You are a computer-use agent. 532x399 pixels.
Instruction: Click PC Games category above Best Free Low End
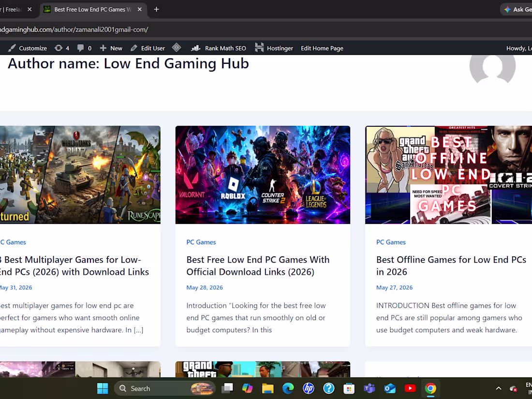(201, 242)
